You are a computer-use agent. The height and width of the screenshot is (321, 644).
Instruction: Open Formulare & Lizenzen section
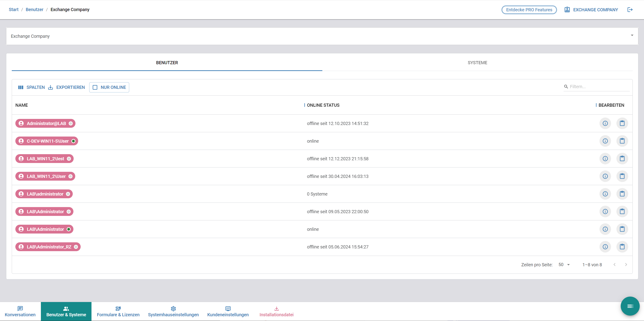click(x=118, y=312)
